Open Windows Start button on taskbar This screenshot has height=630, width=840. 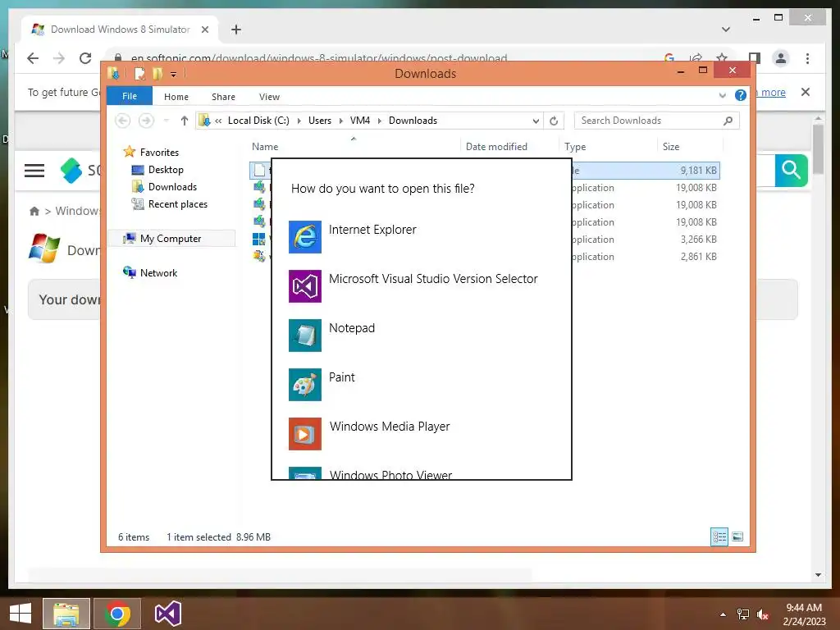(21, 614)
